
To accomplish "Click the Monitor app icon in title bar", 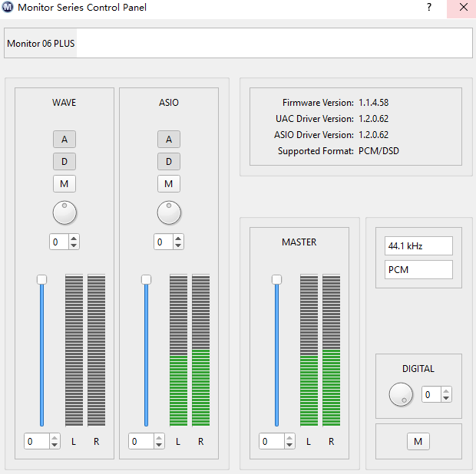I will click(x=8, y=8).
